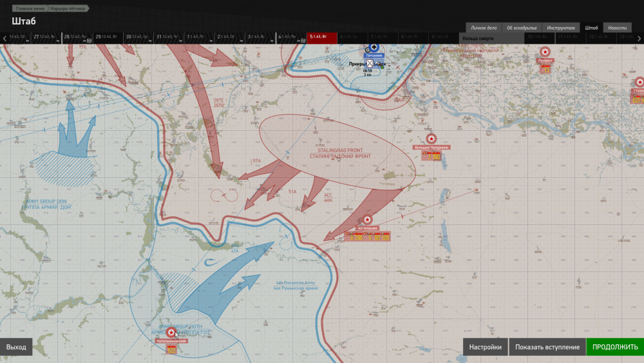This screenshot has height=363, width=644.
Task: Click unit badge 3 190 under Большие Чапурники
Action: [433, 156]
